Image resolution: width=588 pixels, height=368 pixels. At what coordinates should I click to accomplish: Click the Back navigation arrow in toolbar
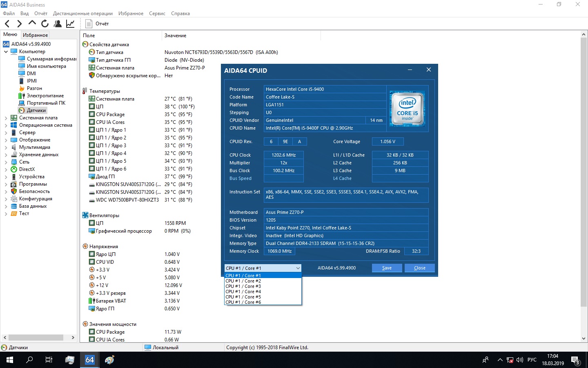(x=7, y=24)
